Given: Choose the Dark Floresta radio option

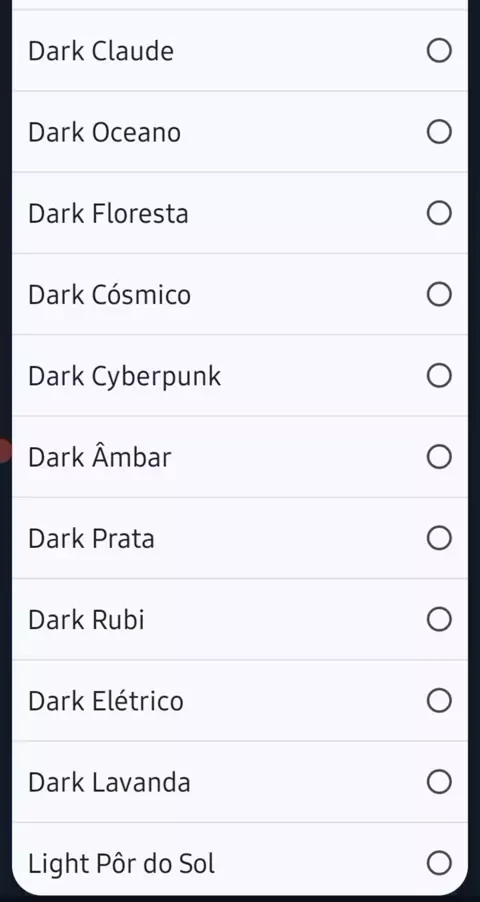Looking at the screenshot, I should [439, 213].
